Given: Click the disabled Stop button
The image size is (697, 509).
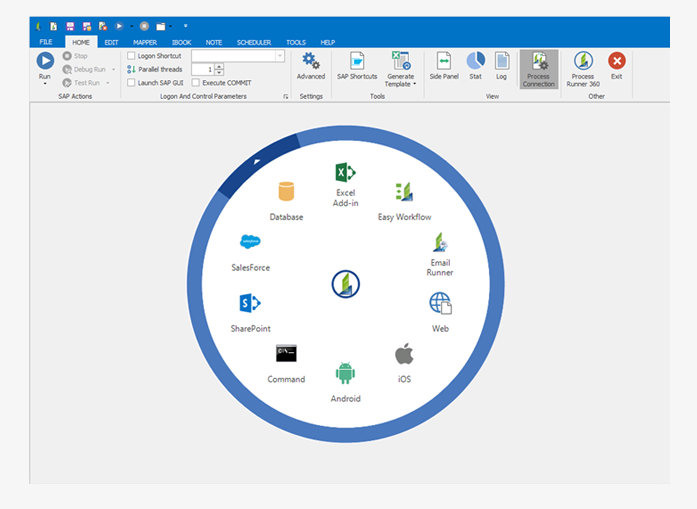Looking at the screenshot, I should pyautogui.click(x=75, y=56).
